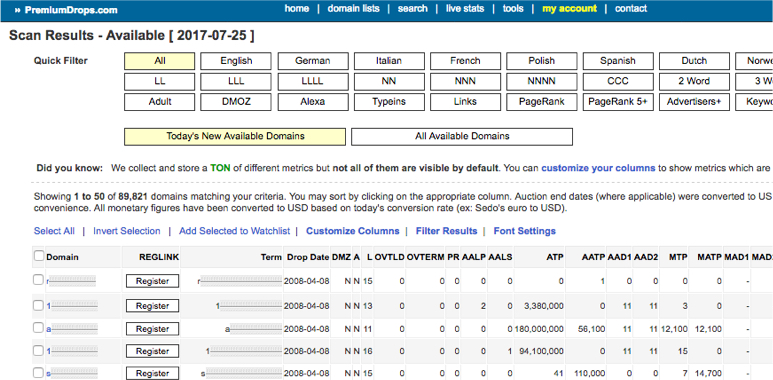
Task: Register the domain with AATP 110,000
Action: [x=152, y=374]
